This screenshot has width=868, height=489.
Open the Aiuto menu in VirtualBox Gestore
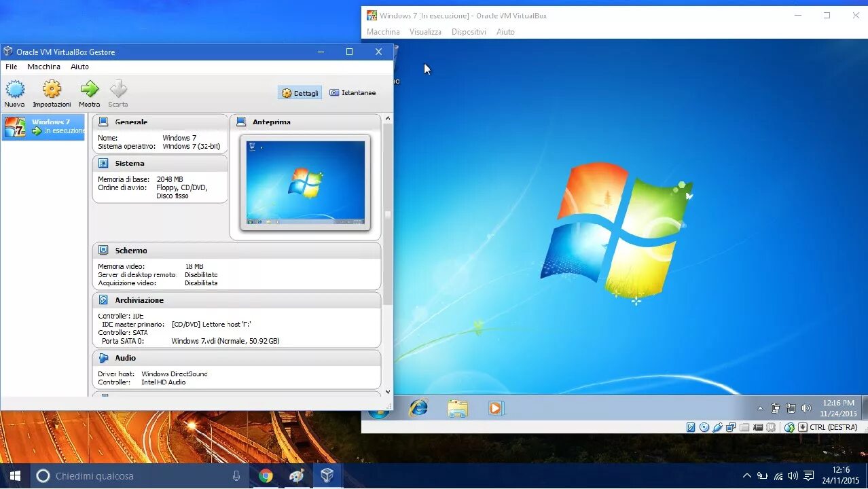(79, 67)
